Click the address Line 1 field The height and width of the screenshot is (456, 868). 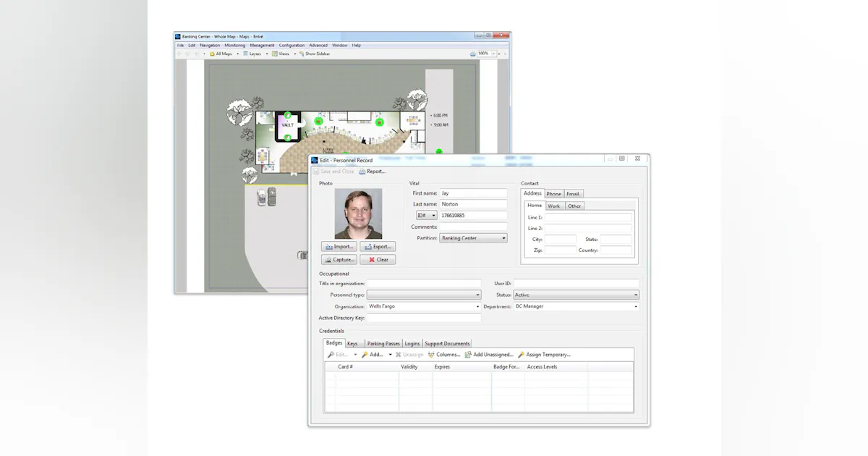coord(588,217)
